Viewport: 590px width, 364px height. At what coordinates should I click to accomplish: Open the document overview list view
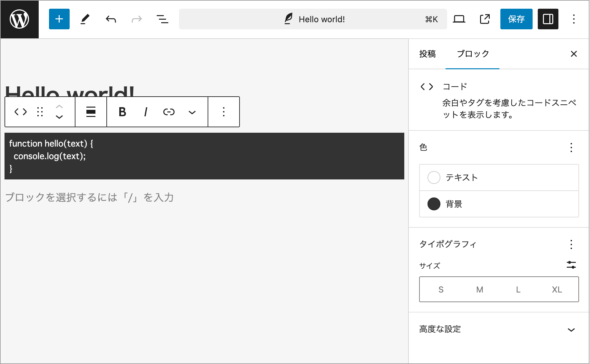tap(162, 19)
